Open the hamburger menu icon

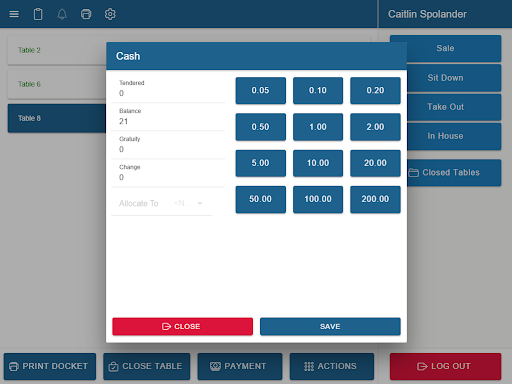tap(14, 14)
